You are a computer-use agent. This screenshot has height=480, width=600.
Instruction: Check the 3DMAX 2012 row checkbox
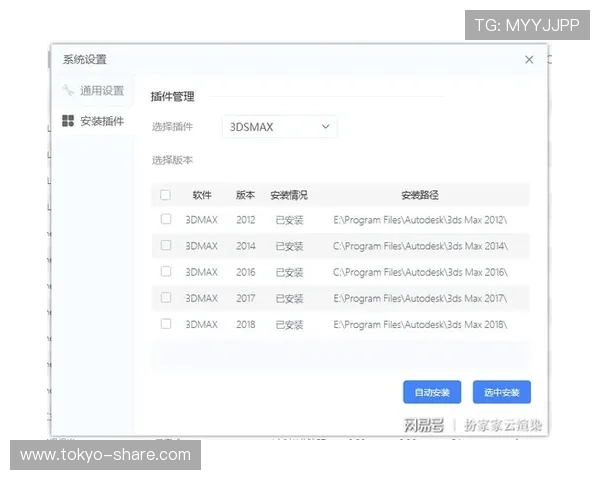[x=166, y=219]
